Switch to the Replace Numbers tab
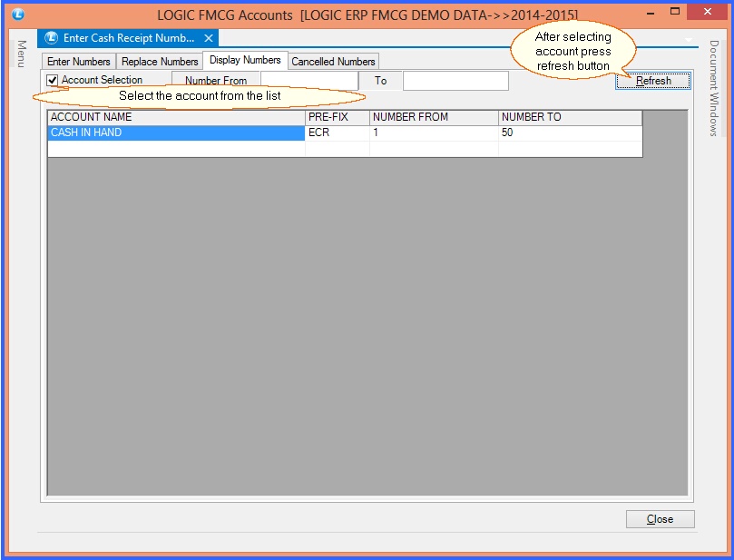The image size is (734, 560). coord(160,62)
